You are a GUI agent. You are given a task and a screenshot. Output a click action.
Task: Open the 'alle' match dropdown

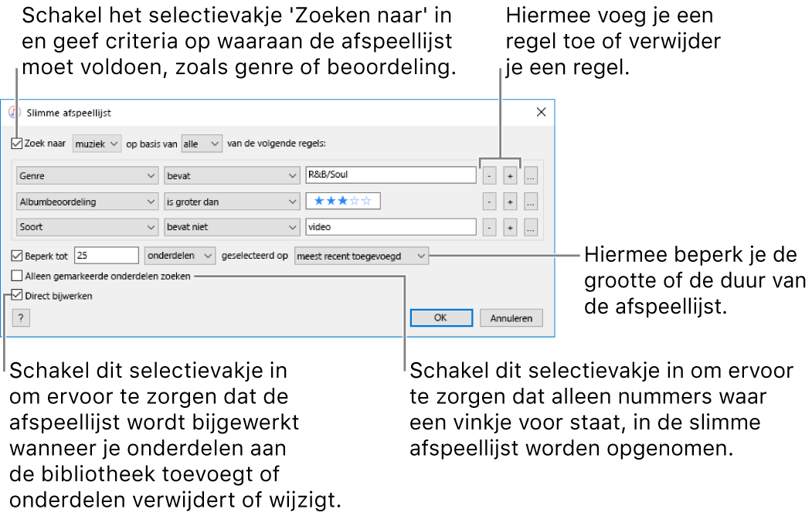(202, 144)
